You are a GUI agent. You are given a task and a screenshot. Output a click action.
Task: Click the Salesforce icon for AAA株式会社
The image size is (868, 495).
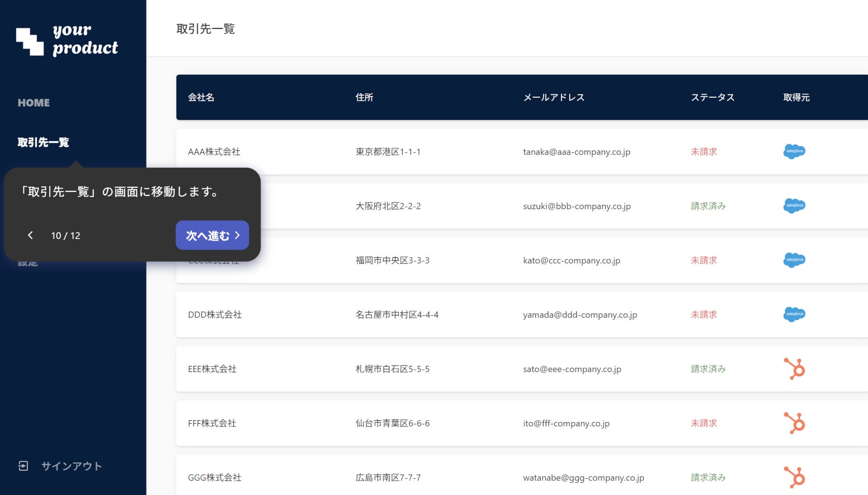tap(794, 151)
